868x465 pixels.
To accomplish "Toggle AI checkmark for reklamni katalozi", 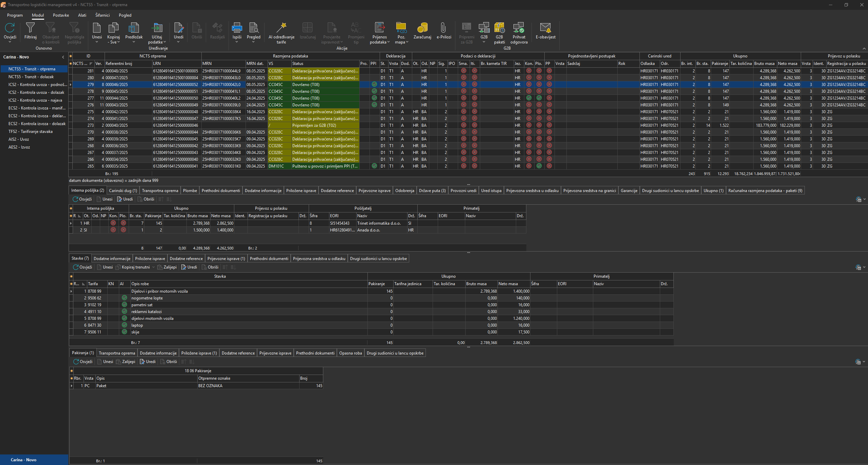I will click(124, 311).
